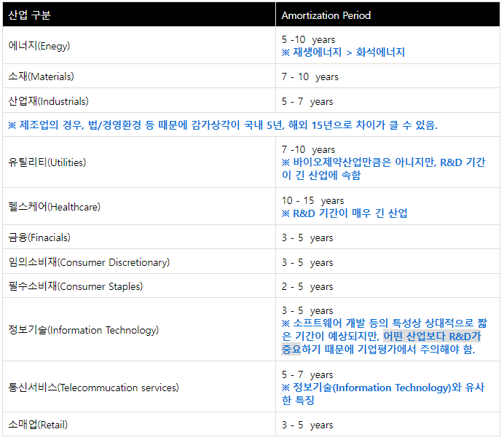Select the 소재(Materials) cell
The width and height of the screenshot is (504, 440).
point(41,76)
